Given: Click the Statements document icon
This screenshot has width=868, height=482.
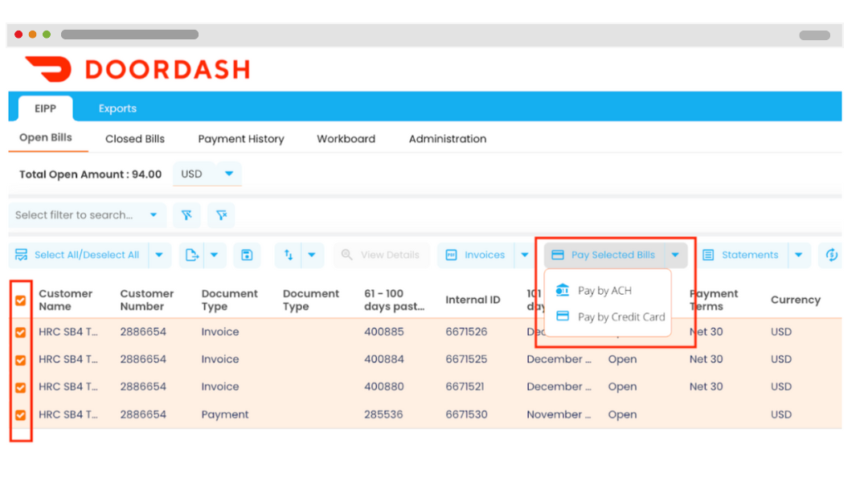Looking at the screenshot, I should [x=708, y=255].
